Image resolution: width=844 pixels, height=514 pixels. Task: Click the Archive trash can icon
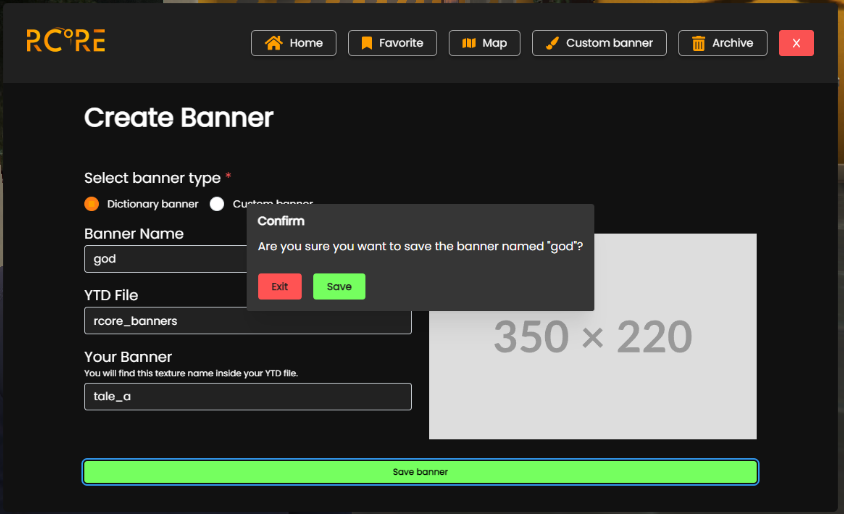698,43
